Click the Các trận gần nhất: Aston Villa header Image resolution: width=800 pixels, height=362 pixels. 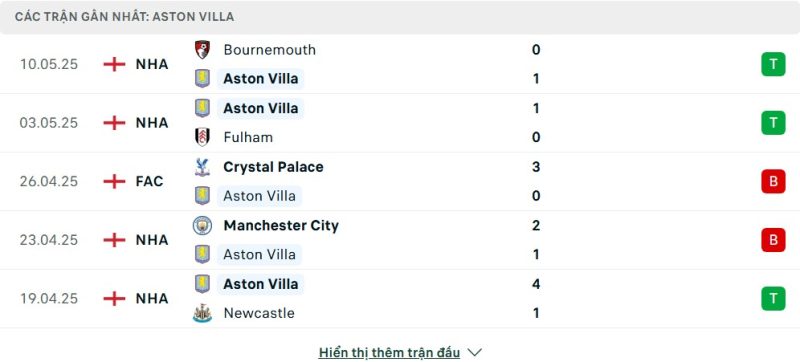(124, 17)
